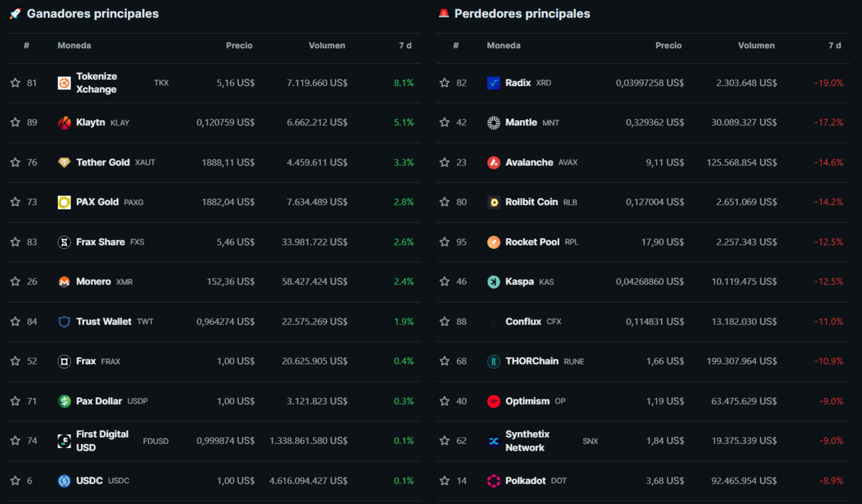Open the PAX Gold coin page
The height and width of the screenshot is (504, 862).
pyautogui.click(x=97, y=202)
